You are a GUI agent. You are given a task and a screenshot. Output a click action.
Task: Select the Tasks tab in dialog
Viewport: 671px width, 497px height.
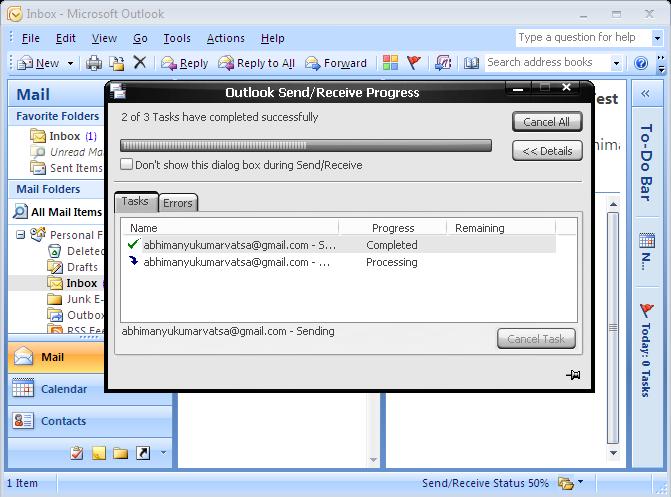coord(136,201)
